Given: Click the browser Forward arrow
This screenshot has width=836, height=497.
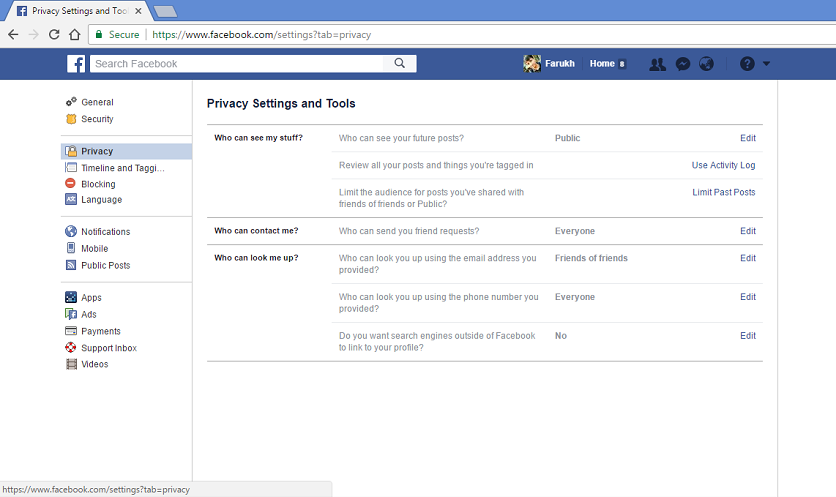Looking at the screenshot, I should pos(34,35).
